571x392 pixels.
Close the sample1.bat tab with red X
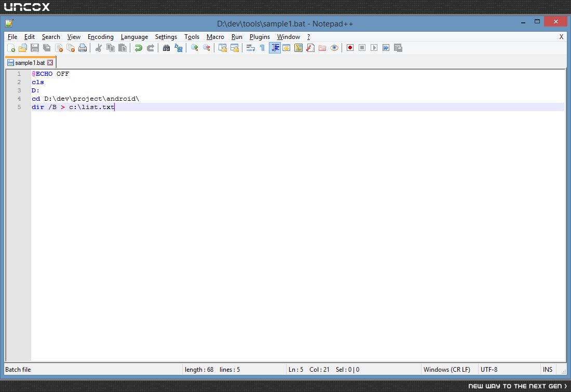[50, 63]
